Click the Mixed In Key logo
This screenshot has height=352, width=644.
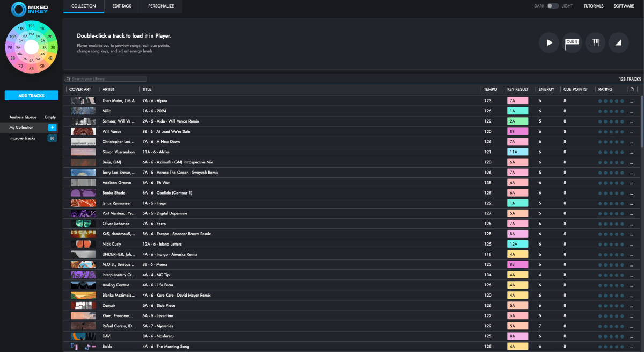31,9
